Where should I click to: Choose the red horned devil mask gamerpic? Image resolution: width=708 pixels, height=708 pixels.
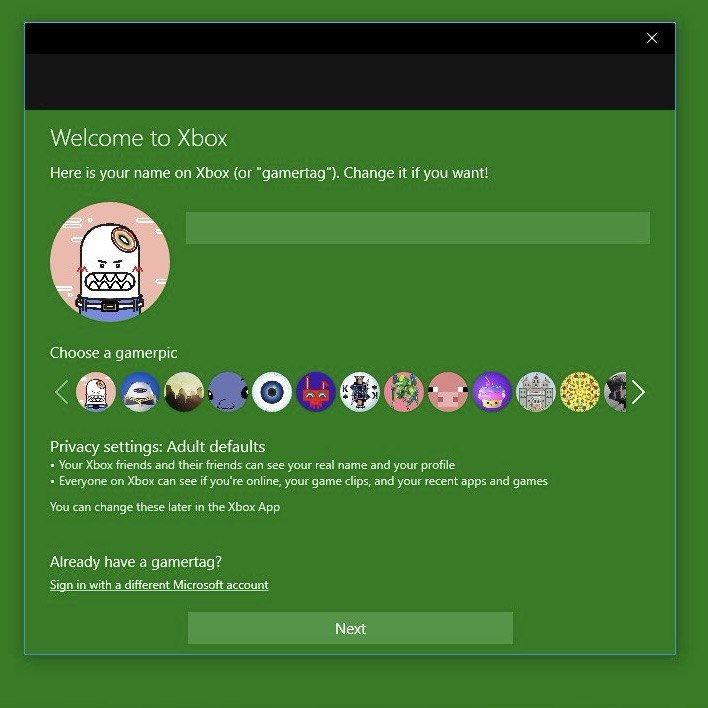click(316, 392)
